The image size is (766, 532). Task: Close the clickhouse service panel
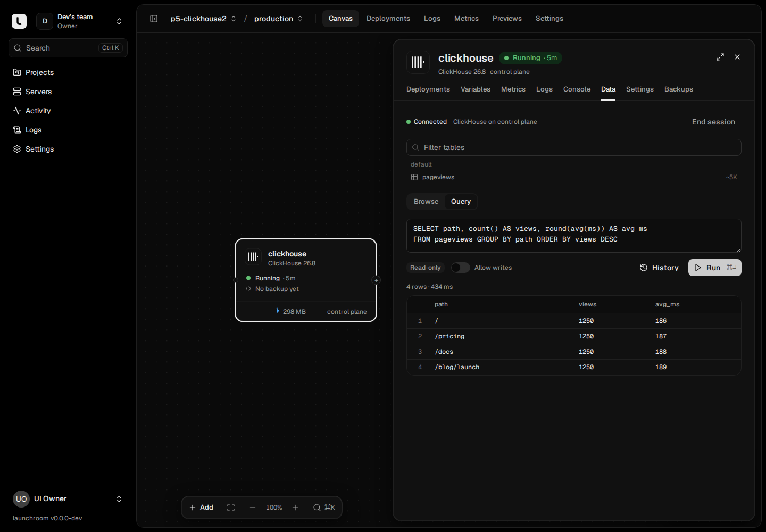coord(737,57)
